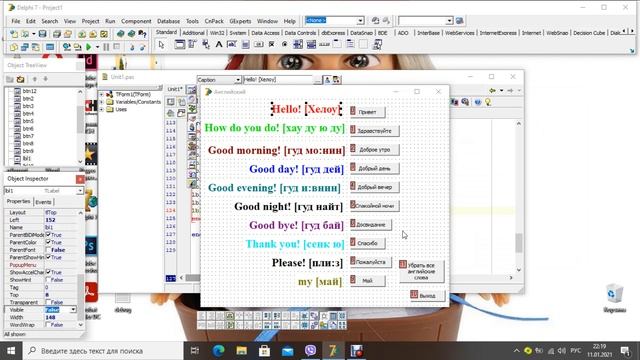
Task: Open the Visible property value dropdown
Action: click(73, 310)
